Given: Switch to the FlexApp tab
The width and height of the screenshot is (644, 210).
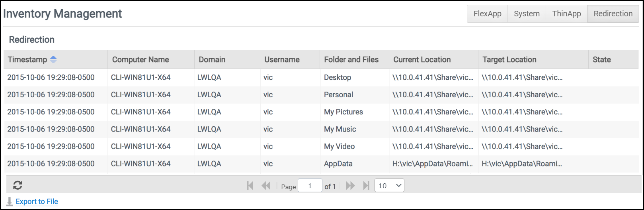Looking at the screenshot, I should point(487,14).
